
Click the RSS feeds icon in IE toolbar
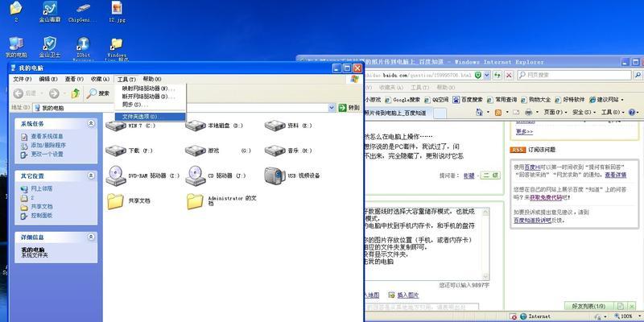pos(498,112)
